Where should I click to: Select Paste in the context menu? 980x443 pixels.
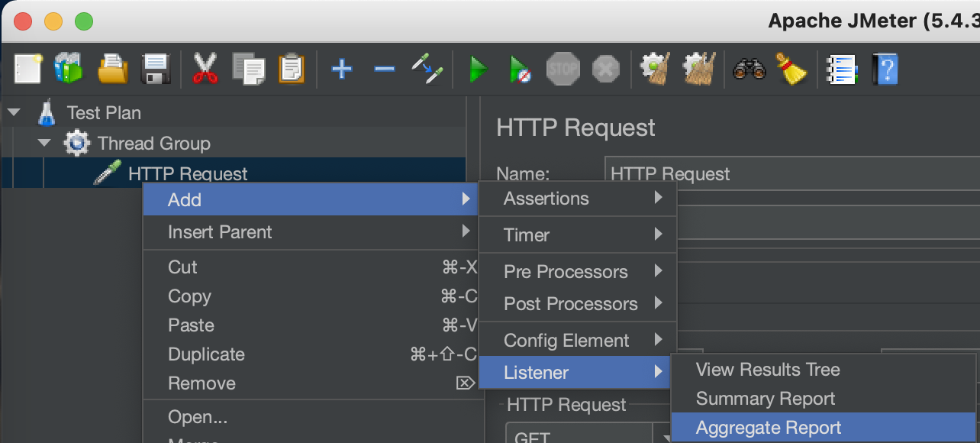click(x=311, y=325)
